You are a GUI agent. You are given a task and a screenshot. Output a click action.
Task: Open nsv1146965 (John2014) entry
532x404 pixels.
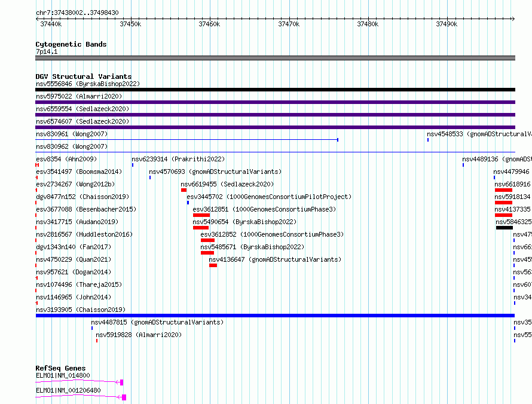pos(74,297)
